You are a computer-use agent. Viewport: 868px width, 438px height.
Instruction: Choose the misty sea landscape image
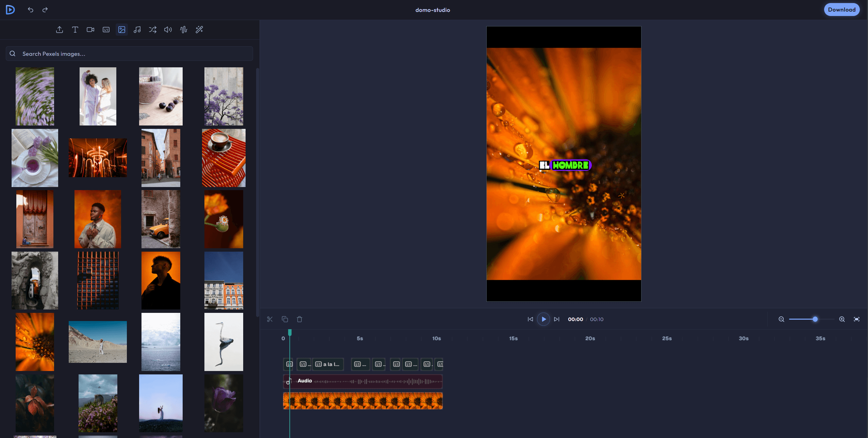[161, 342]
